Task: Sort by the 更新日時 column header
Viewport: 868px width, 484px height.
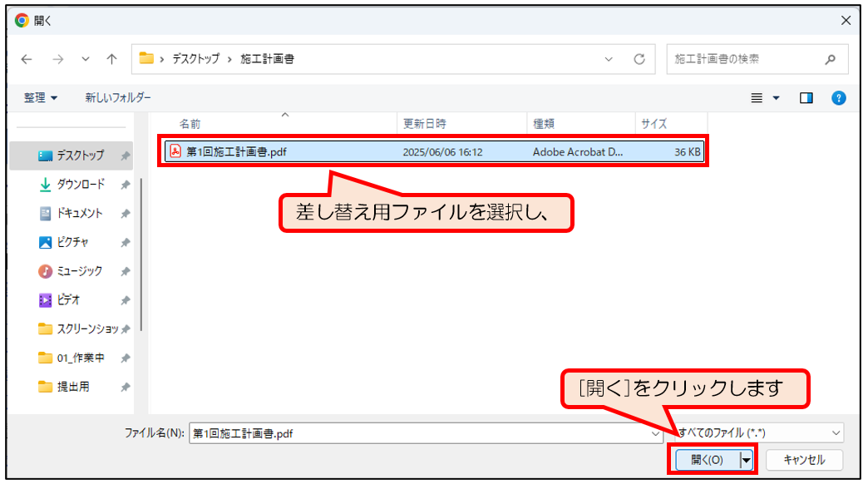Action: pos(425,124)
